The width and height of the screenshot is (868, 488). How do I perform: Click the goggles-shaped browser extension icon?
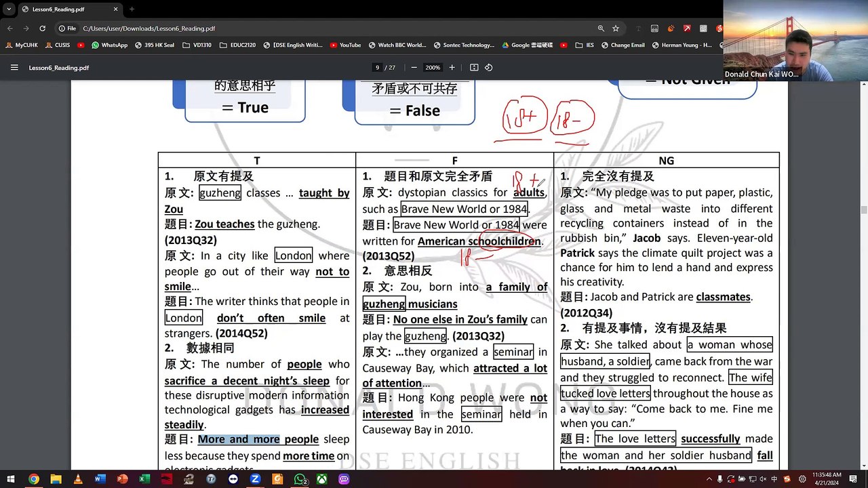[654, 28]
